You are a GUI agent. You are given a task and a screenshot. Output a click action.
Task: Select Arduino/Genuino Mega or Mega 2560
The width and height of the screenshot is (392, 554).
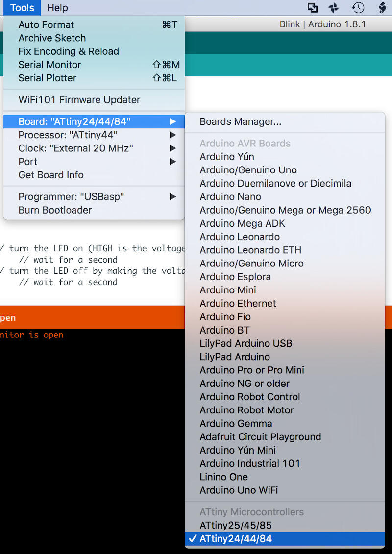point(285,210)
